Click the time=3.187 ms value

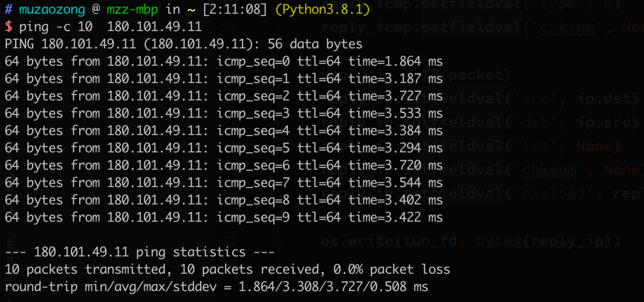(x=395, y=79)
